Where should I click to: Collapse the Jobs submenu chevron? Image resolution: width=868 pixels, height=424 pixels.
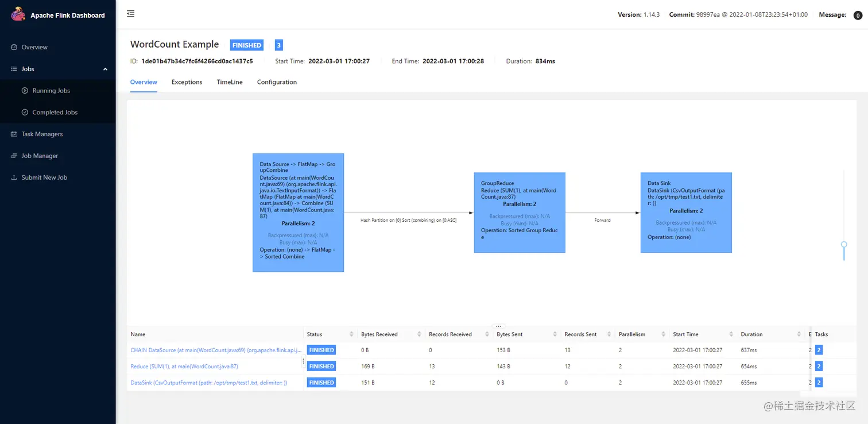(105, 69)
